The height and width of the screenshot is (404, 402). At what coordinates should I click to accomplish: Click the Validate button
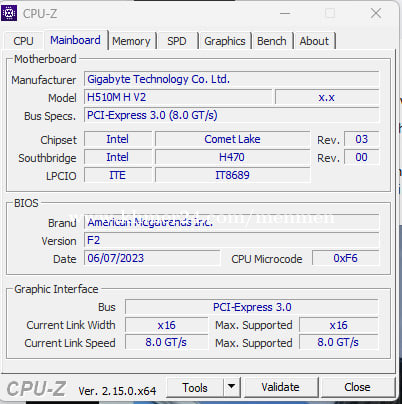tap(281, 387)
